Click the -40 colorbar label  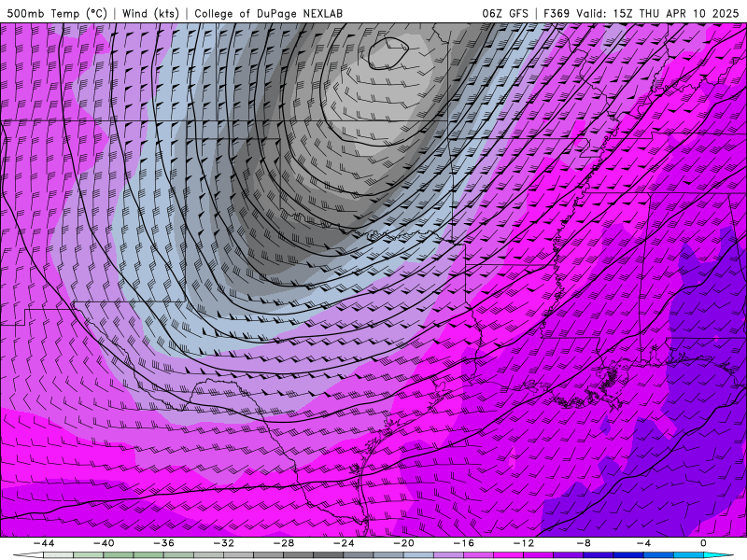click(x=104, y=543)
